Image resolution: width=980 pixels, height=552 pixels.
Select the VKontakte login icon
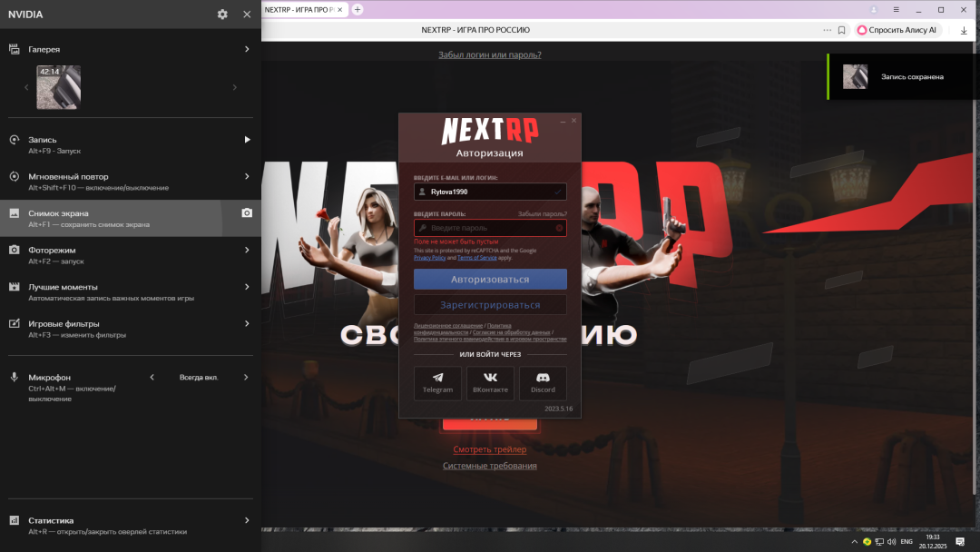click(490, 377)
